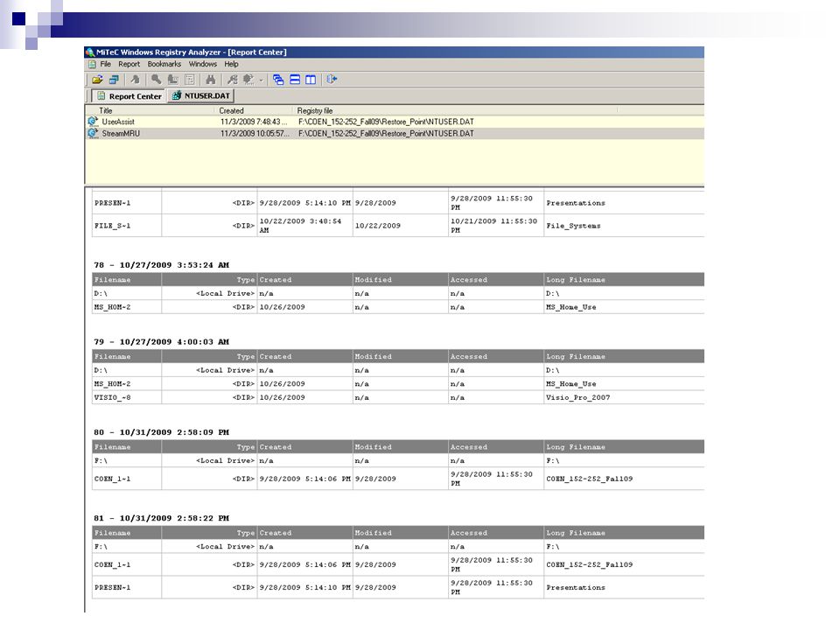Click the binoculars find icon
The image size is (840, 630).
pos(211,80)
